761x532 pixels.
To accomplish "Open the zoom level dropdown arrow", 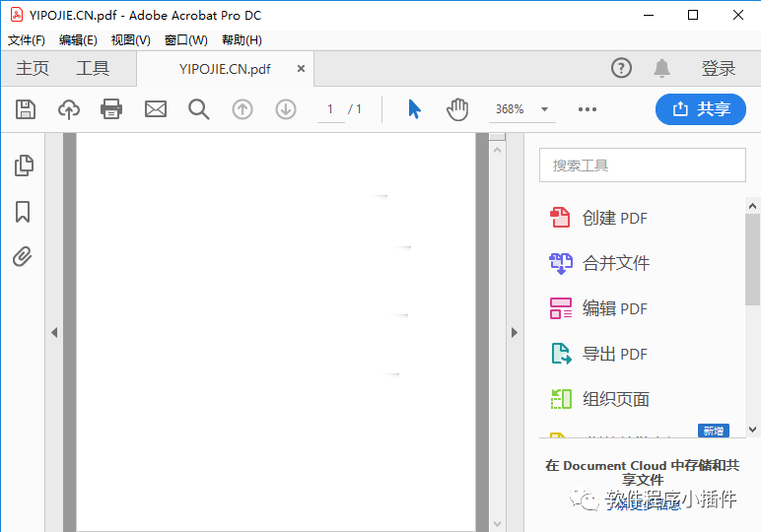I will (544, 109).
